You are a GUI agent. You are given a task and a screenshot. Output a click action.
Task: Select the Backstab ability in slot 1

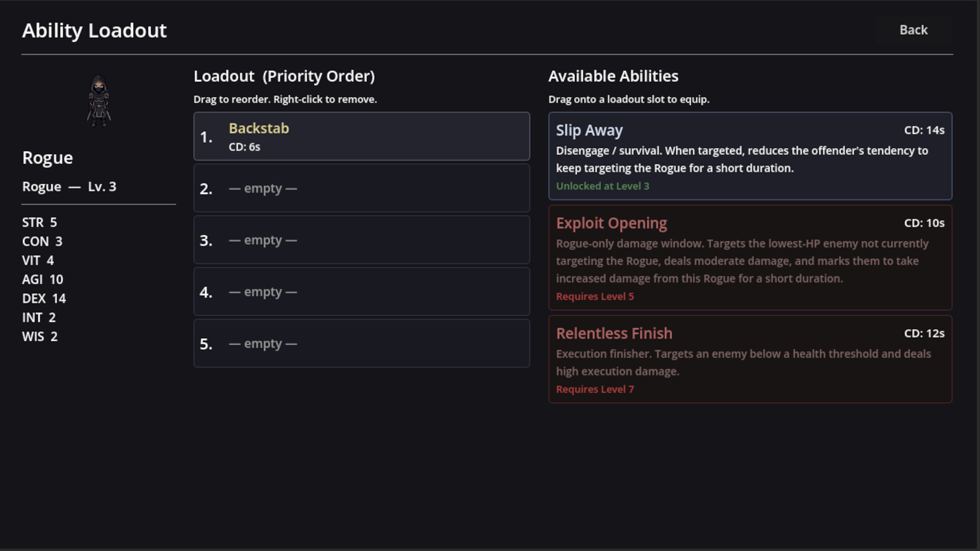(361, 137)
